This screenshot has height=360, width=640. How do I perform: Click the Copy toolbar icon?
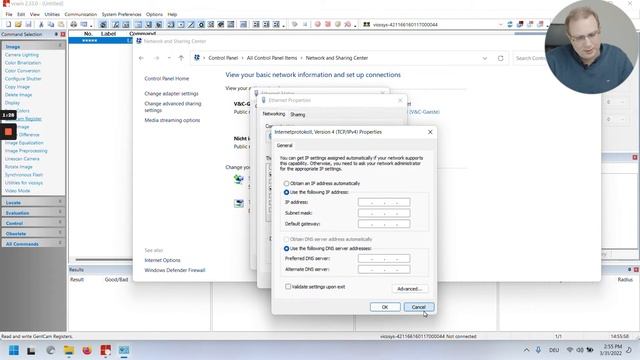51,24
